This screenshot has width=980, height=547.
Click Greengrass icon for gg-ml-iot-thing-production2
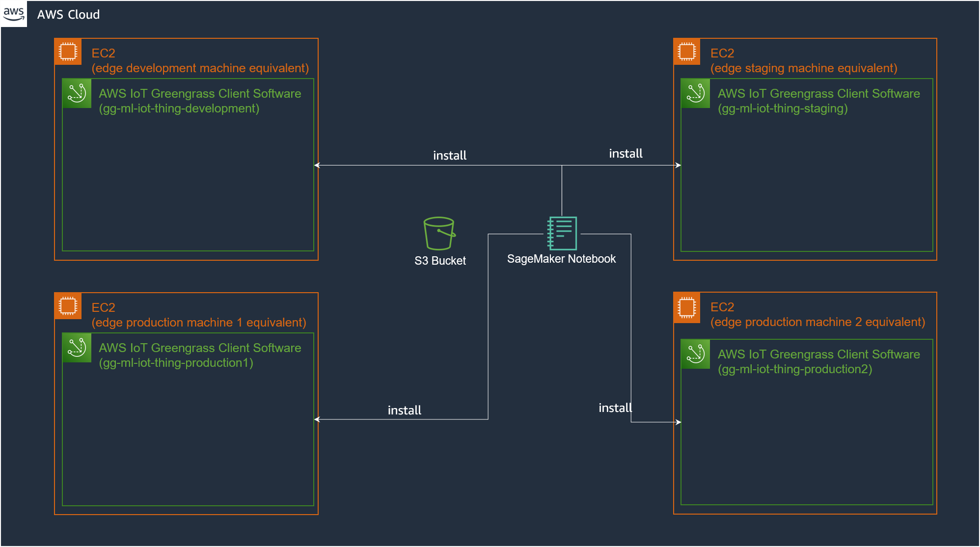tap(696, 354)
